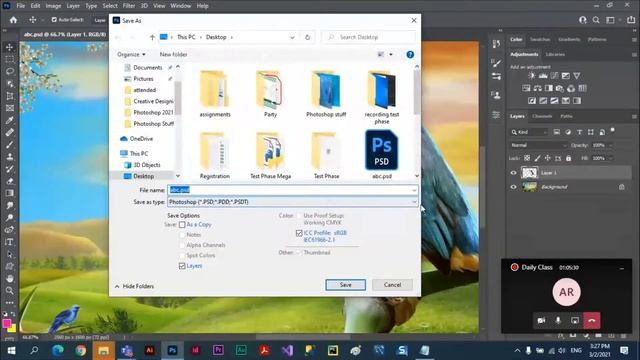Image resolution: width=640 pixels, height=360 pixels.
Task: Select the Horizontal Type tool
Action: click(9, 242)
